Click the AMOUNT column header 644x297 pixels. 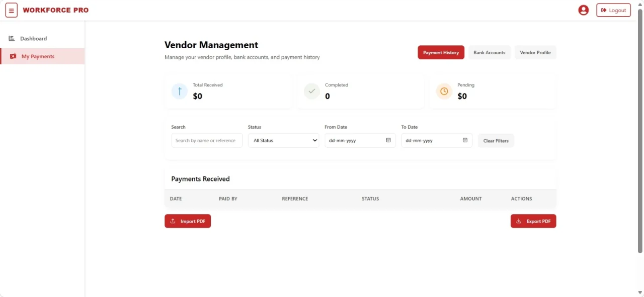pyautogui.click(x=471, y=199)
